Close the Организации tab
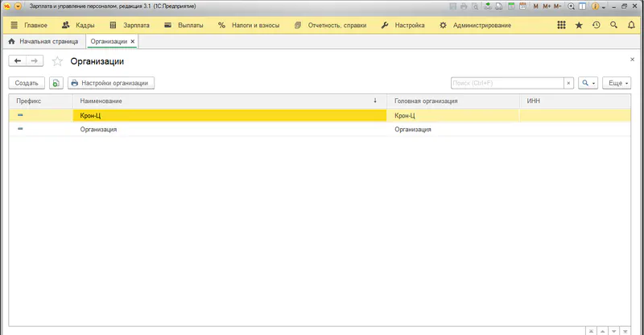Screen dimensions: 644x335 pos(133,41)
